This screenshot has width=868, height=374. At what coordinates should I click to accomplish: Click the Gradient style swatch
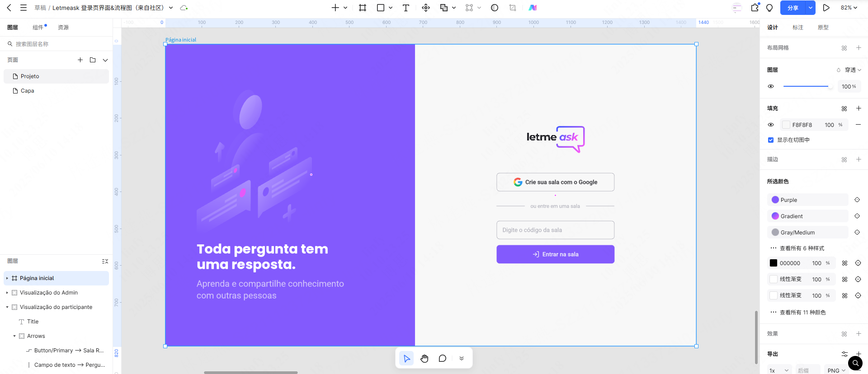click(x=775, y=216)
